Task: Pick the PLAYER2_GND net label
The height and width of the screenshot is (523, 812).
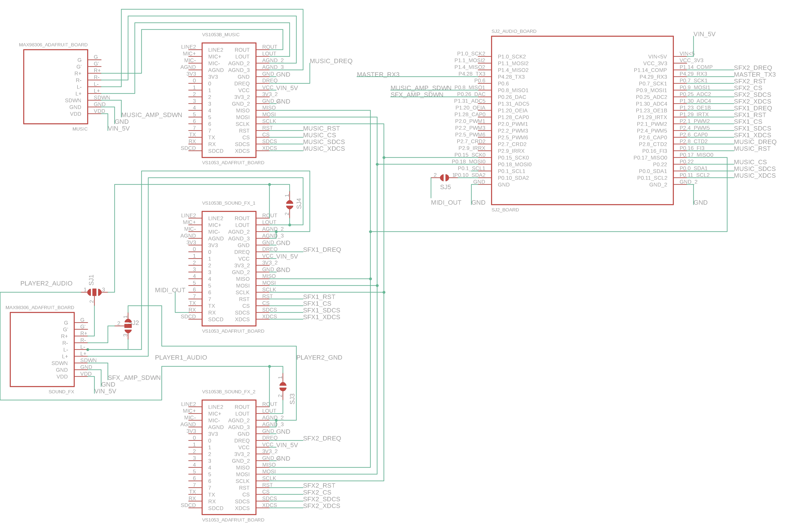Action: point(319,357)
